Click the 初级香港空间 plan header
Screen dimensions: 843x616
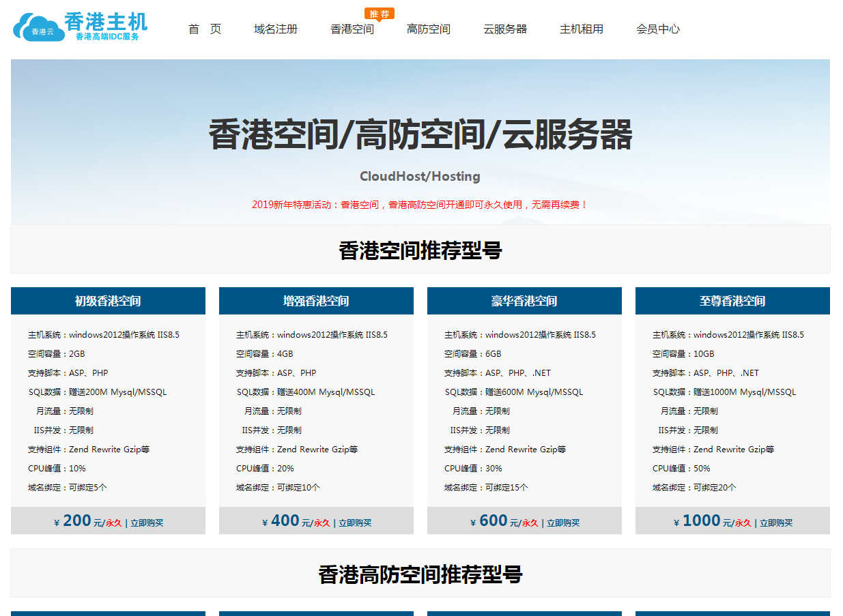108,301
